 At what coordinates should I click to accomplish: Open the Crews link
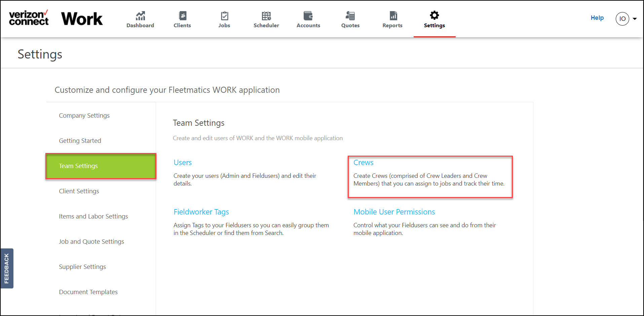tap(363, 162)
